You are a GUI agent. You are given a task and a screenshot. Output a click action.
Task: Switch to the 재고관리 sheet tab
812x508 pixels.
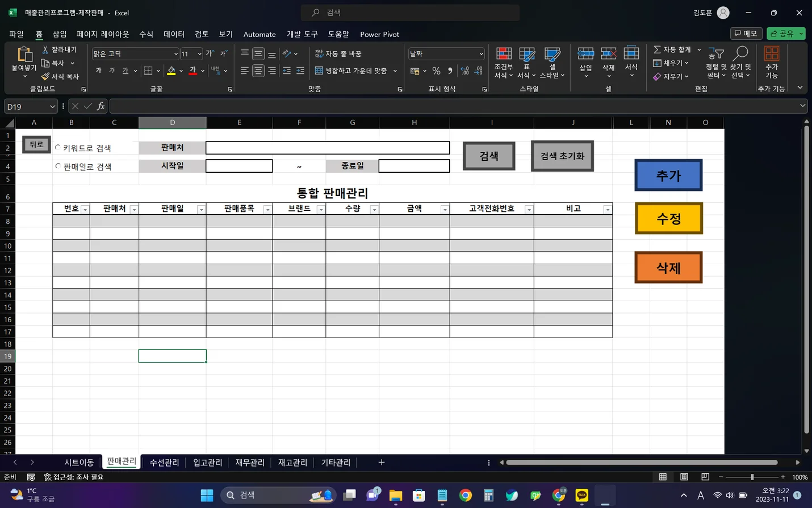292,463
